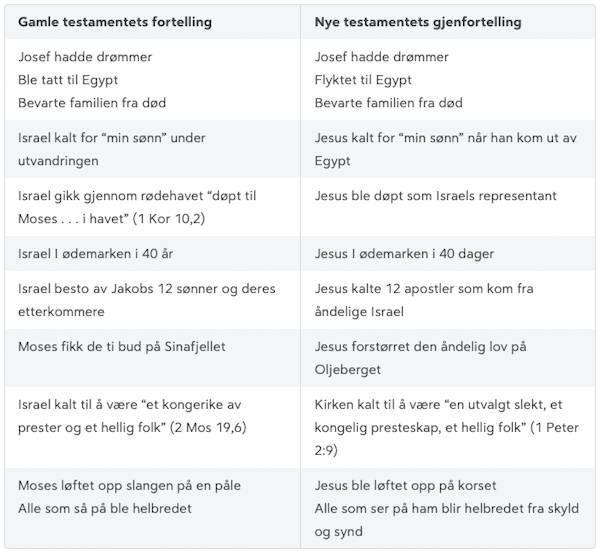Image resolution: width=600 pixels, height=553 pixels.
Task: Select "Moses løftet opp slangen på en påle"
Action: coord(129,485)
